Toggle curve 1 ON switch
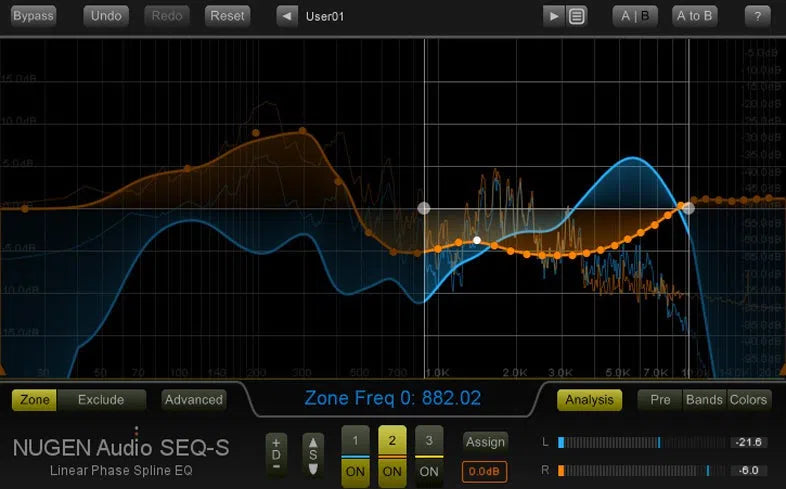The width and height of the screenshot is (786, 489). pos(355,472)
